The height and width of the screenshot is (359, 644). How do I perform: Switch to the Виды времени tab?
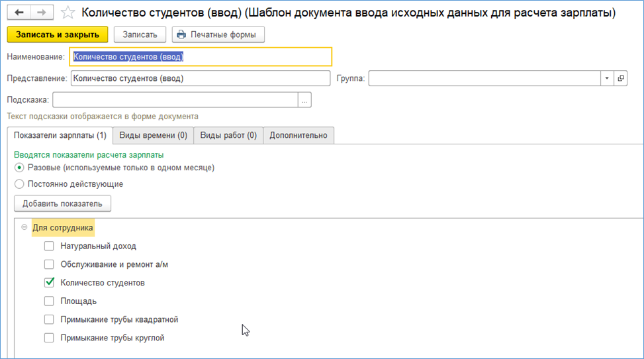point(153,135)
